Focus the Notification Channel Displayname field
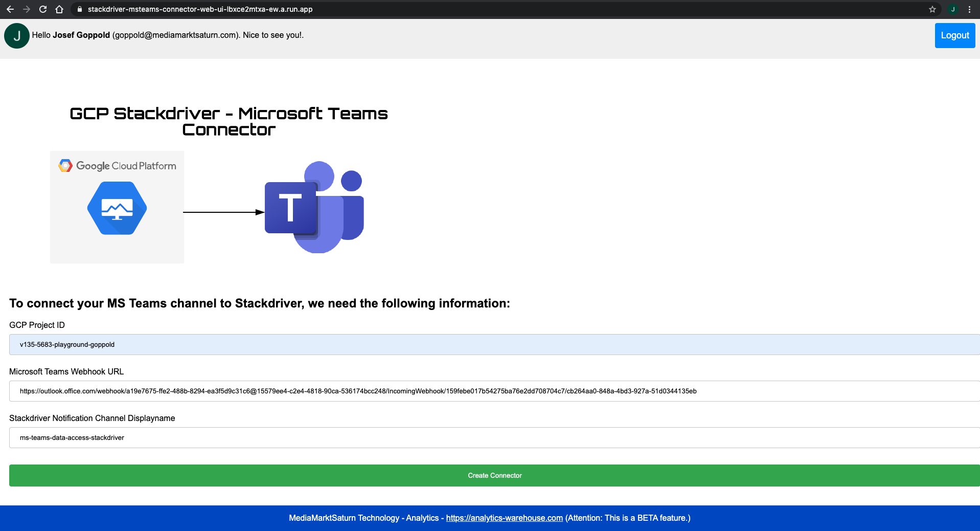The image size is (980, 531). [x=494, y=437]
